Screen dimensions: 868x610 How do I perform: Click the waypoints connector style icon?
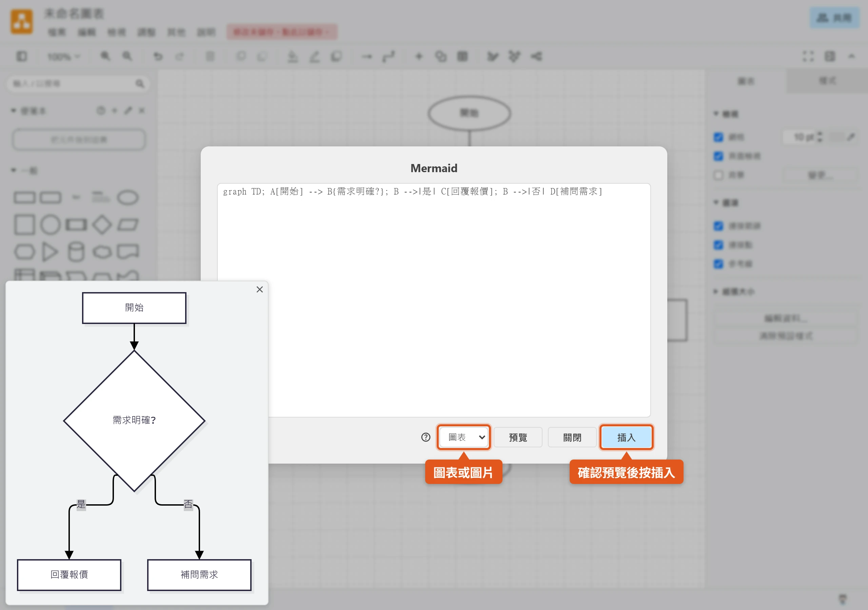click(x=389, y=57)
